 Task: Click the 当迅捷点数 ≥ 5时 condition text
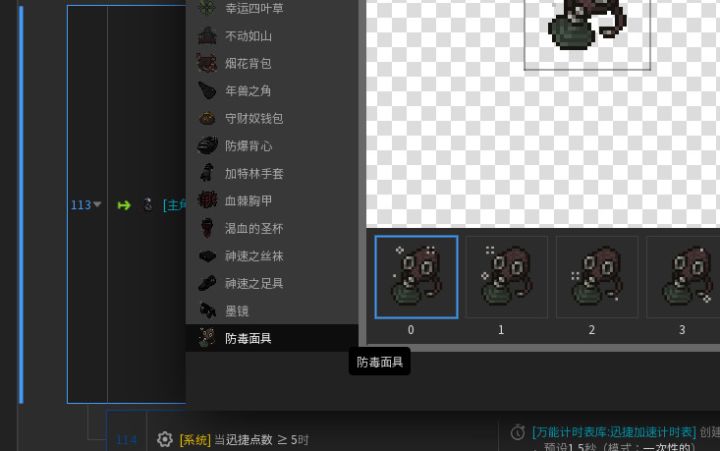coord(261,440)
